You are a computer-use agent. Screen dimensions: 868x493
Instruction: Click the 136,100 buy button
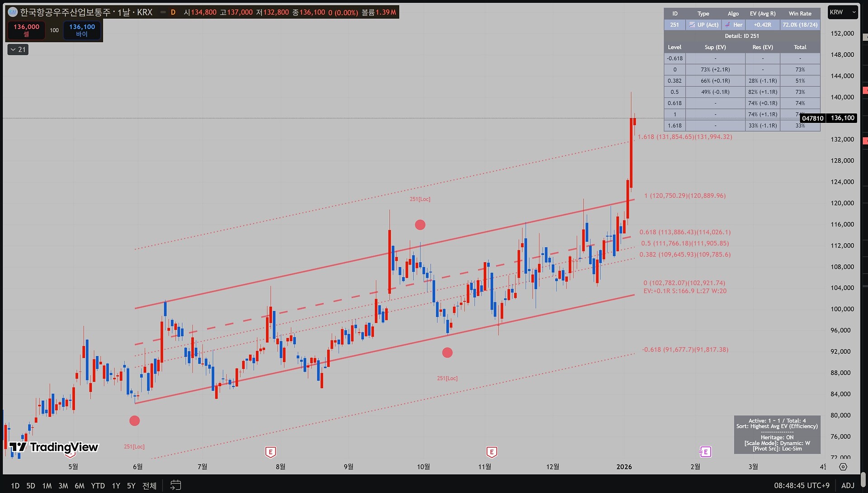tap(82, 30)
